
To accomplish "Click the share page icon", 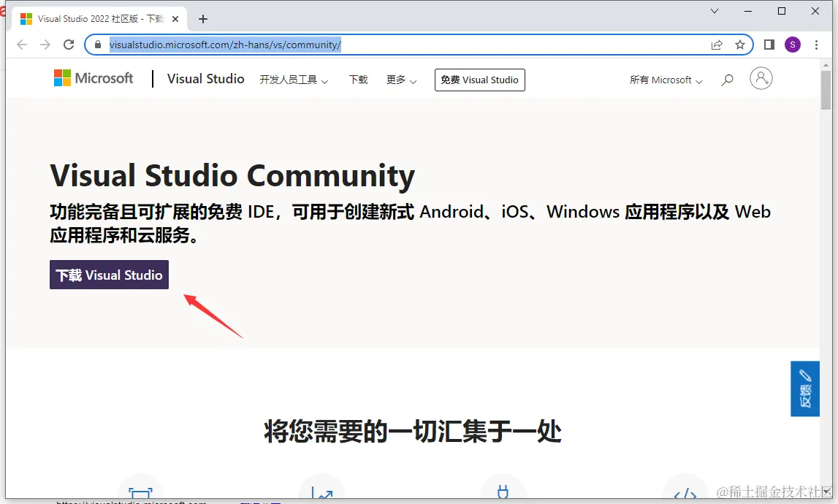I will [x=717, y=45].
